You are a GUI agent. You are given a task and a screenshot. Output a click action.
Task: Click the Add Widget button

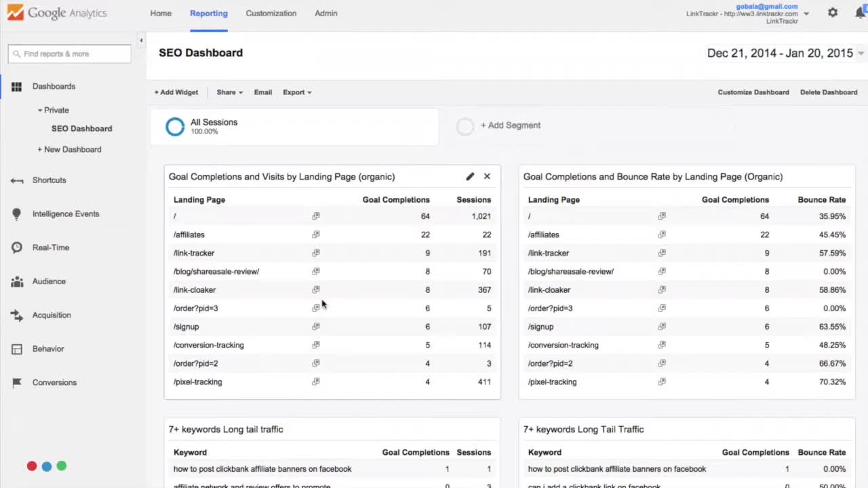(x=176, y=92)
